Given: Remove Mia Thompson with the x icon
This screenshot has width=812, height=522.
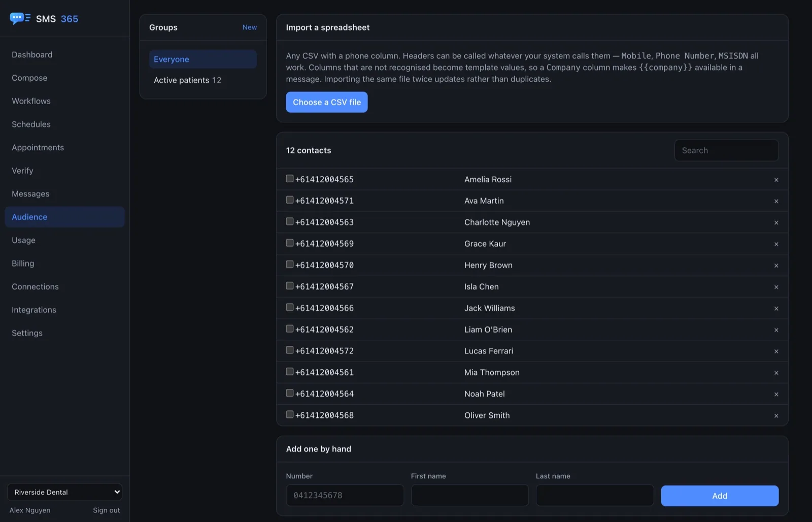Looking at the screenshot, I should tap(776, 373).
